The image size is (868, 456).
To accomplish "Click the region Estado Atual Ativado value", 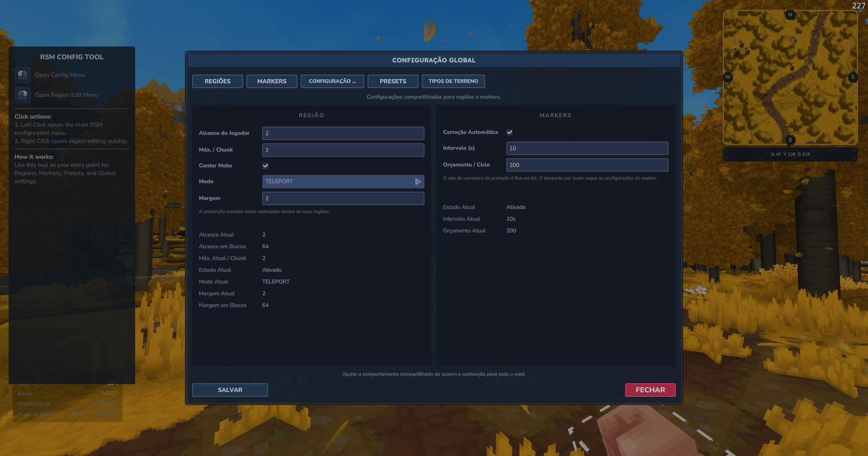I will 272,270.
